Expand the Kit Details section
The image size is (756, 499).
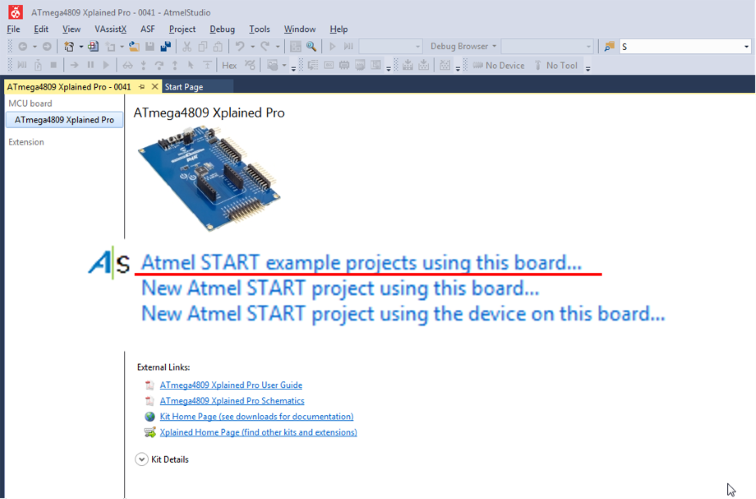click(x=141, y=459)
